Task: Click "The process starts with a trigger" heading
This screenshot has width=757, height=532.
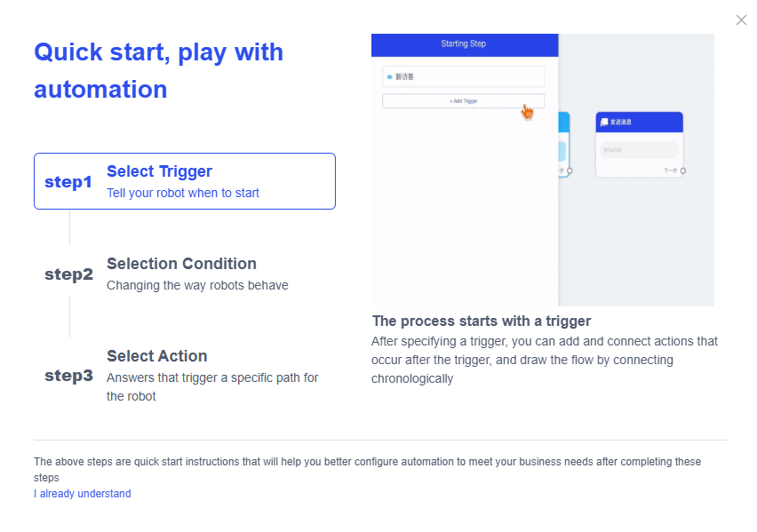Action: pos(482,321)
